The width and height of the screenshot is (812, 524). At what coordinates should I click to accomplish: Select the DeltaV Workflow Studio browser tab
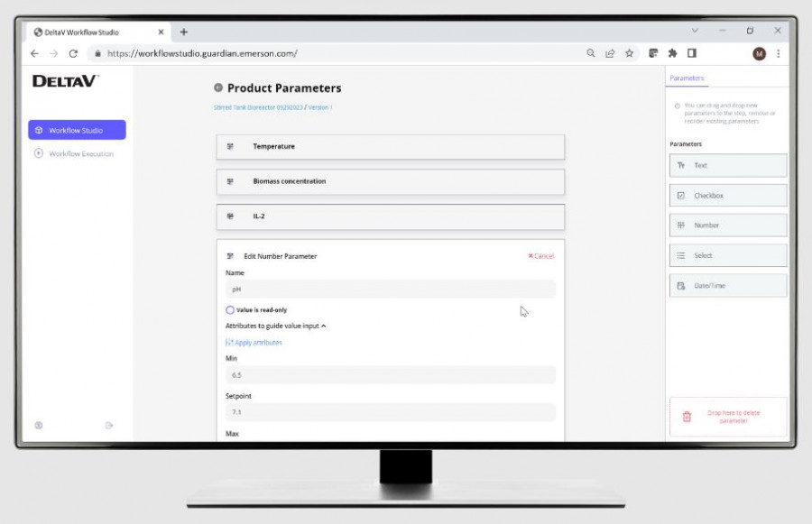pyautogui.click(x=97, y=32)
